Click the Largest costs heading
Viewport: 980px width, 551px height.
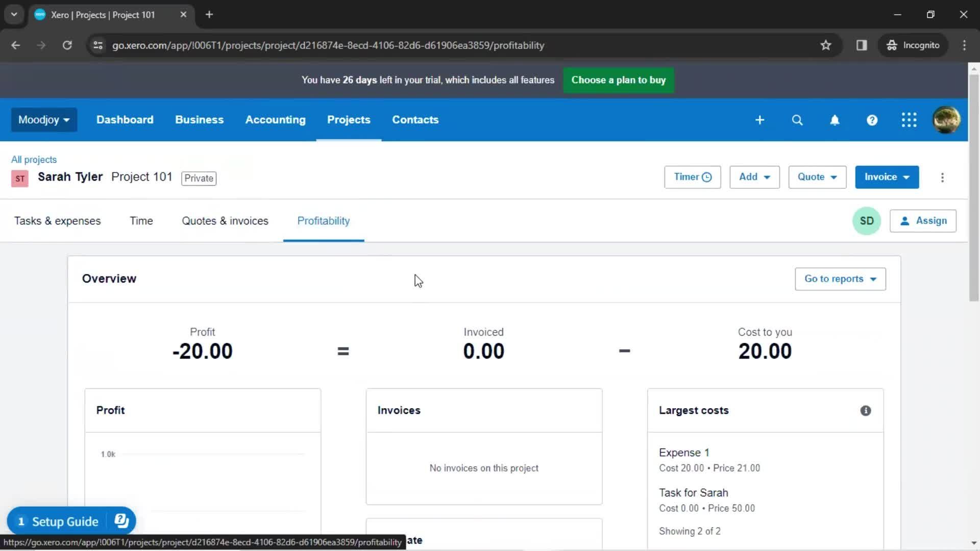point(694,411)
